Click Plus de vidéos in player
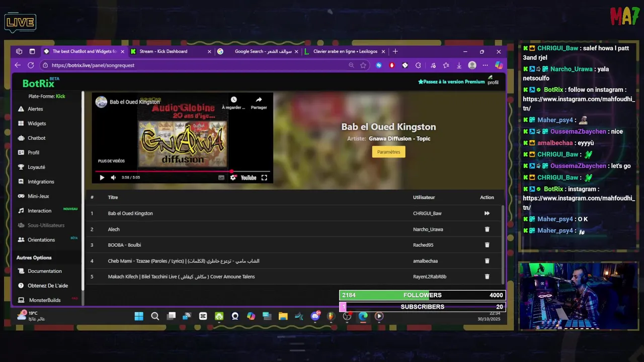The height and width of the screenshot is (362, 644). point(111,161)
